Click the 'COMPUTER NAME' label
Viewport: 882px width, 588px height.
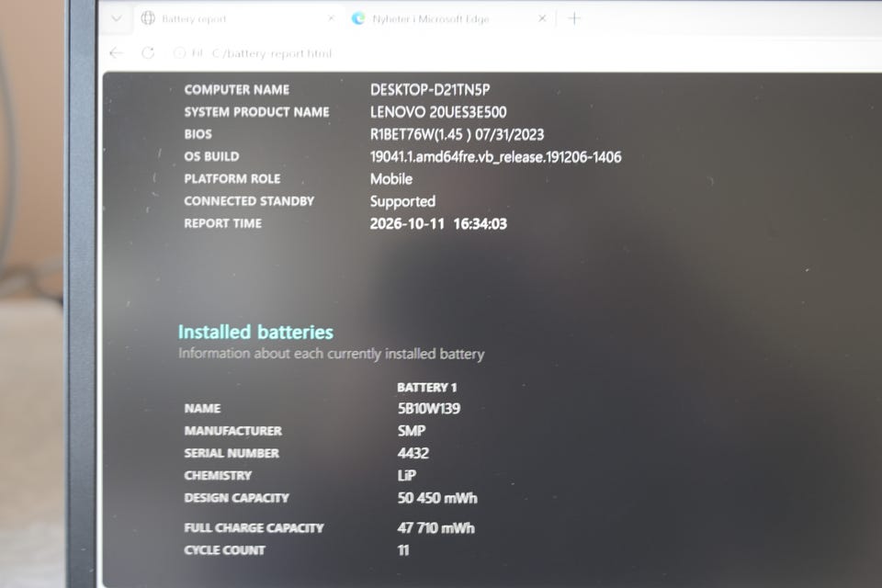(x=237, y=90)
